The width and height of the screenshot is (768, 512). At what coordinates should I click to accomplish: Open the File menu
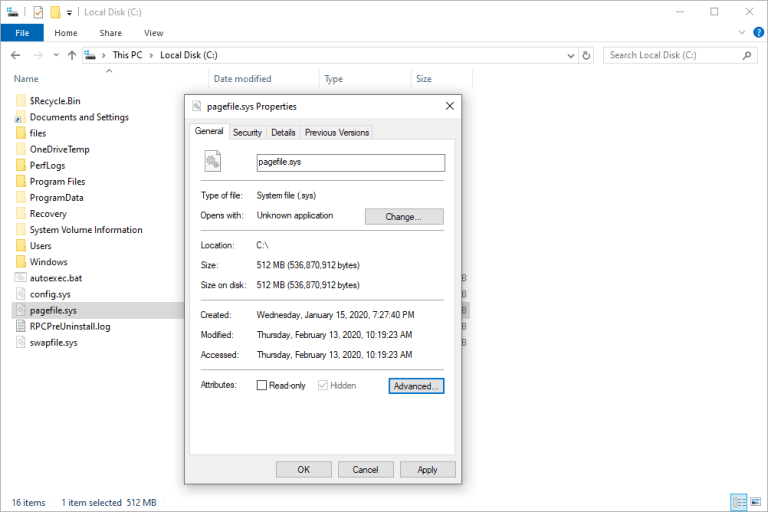coord(22,33)
